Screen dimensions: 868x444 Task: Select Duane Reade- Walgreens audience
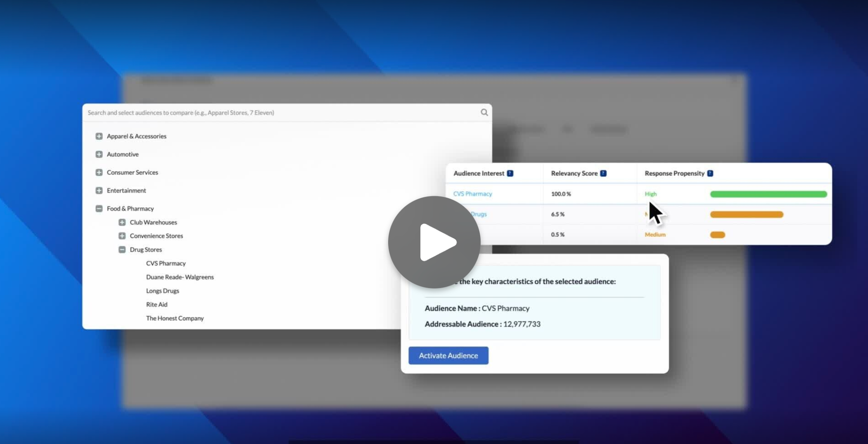[x=180, y=277]
